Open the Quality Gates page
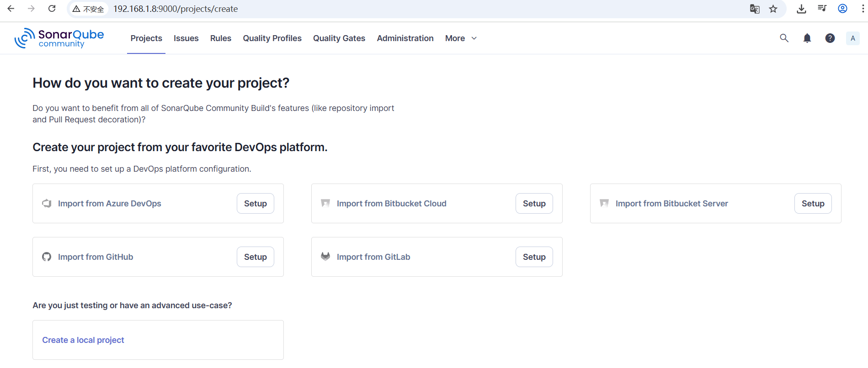The image size is (868, 368). (339, 38)
